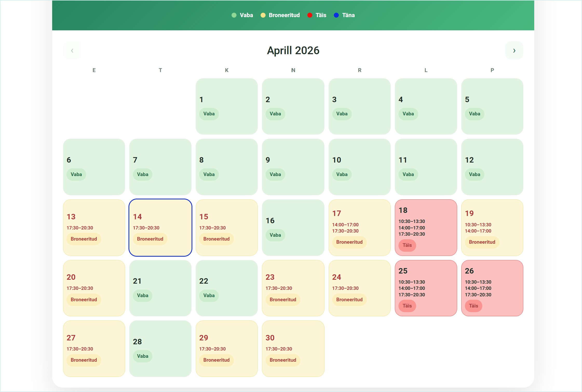Open April 19 booked day cell
The height and width of the screenshot is (392, 582).
tap(492, 227)
